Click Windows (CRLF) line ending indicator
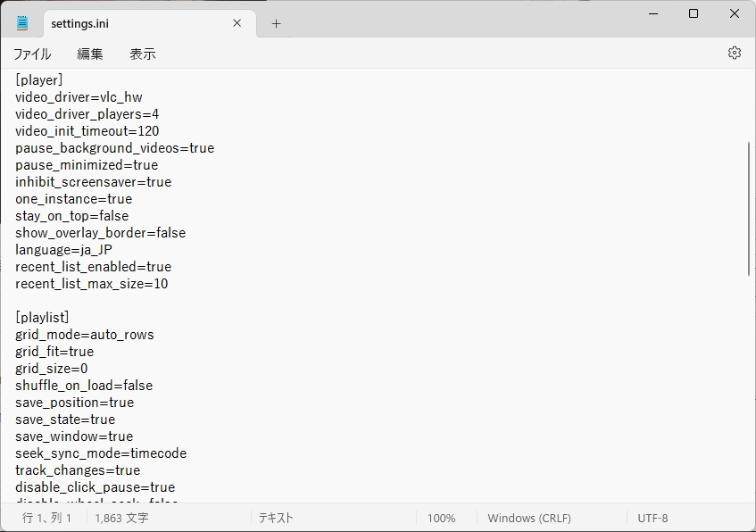 coord(529,518)
